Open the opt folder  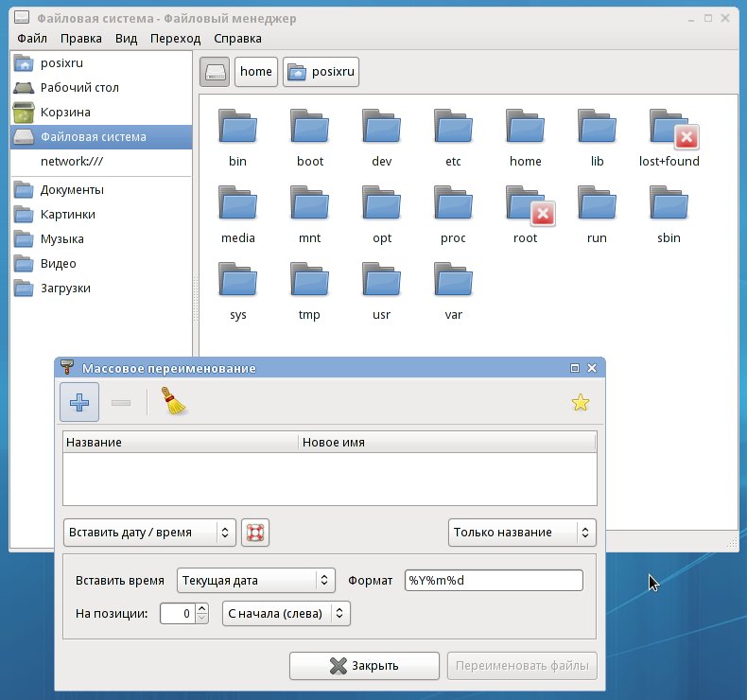click(382, 214)
